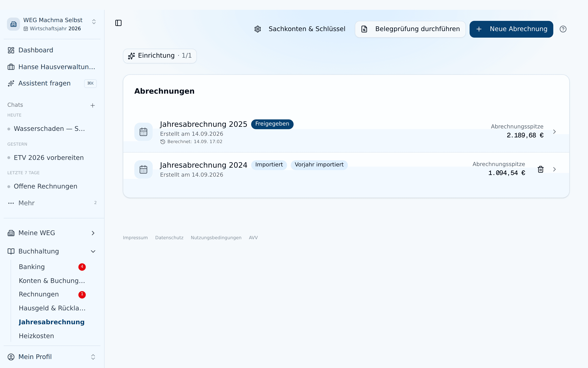Image resolution: width=588 pixels, height=368 pixels.
Task: Click the calendar icon of Jahresabrechnung 2024
Action: [143, 169]
